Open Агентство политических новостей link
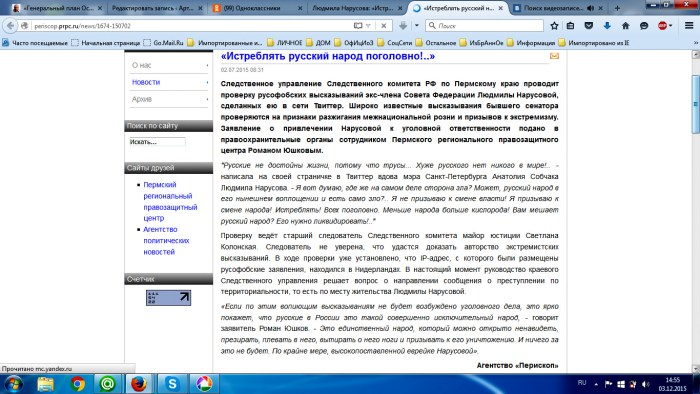Screen dimensions: 700x394 point(166,241)
